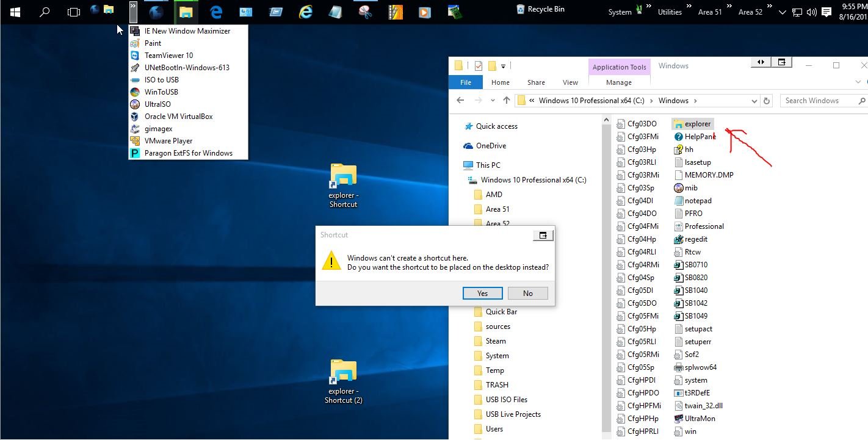
Task: Open the taskbar search magnifier
Action: pos(45,12)
